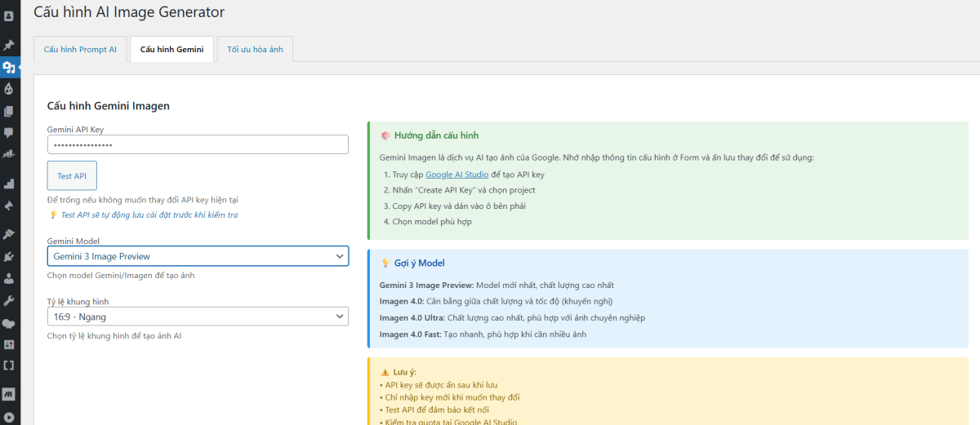
Task: Open the Tỷ lệ khung hình dropdown
Action: pos(198,317)
